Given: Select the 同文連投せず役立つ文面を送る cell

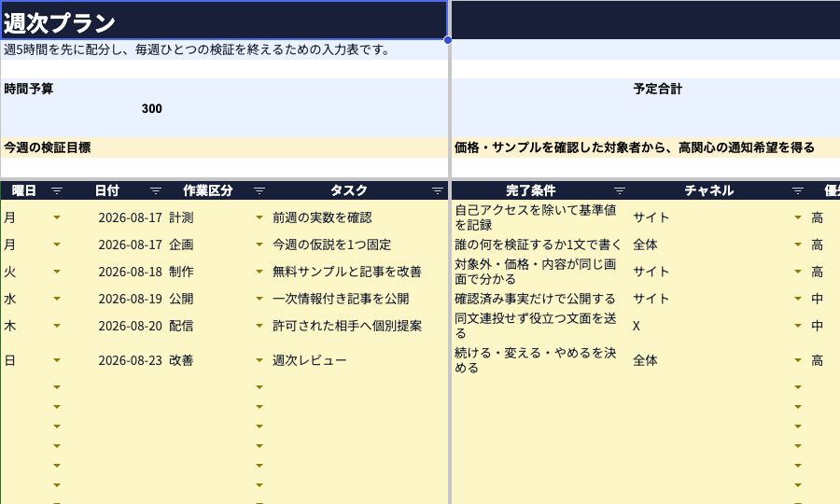Looking at the screenshot, I should click(540, 326).
